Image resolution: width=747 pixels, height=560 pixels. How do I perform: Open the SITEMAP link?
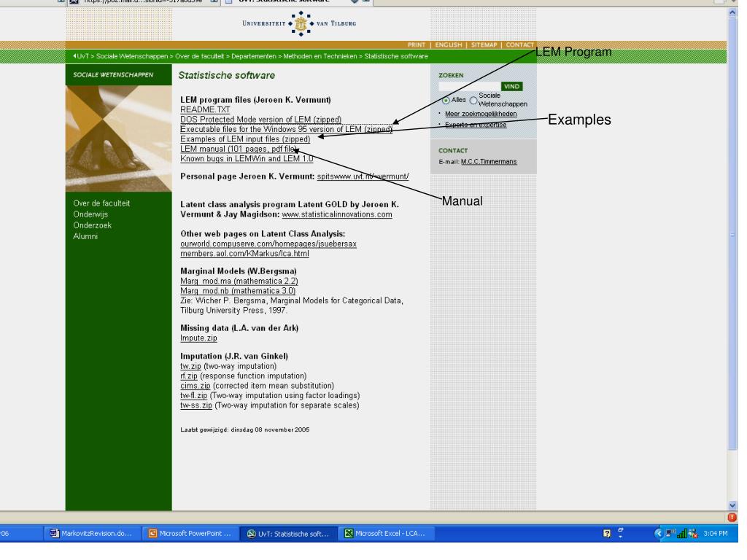pyautogui.click(x=484, y=44)
